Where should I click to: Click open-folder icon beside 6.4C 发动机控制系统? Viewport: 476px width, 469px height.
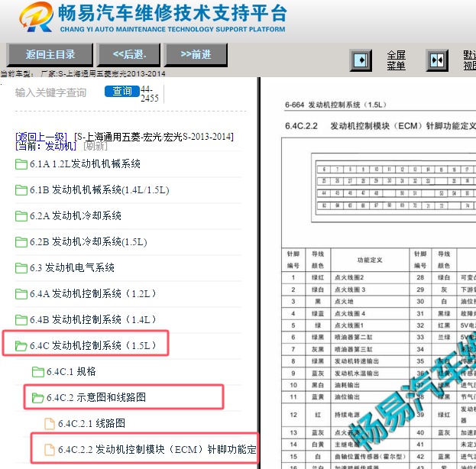(x=21, y=346)
